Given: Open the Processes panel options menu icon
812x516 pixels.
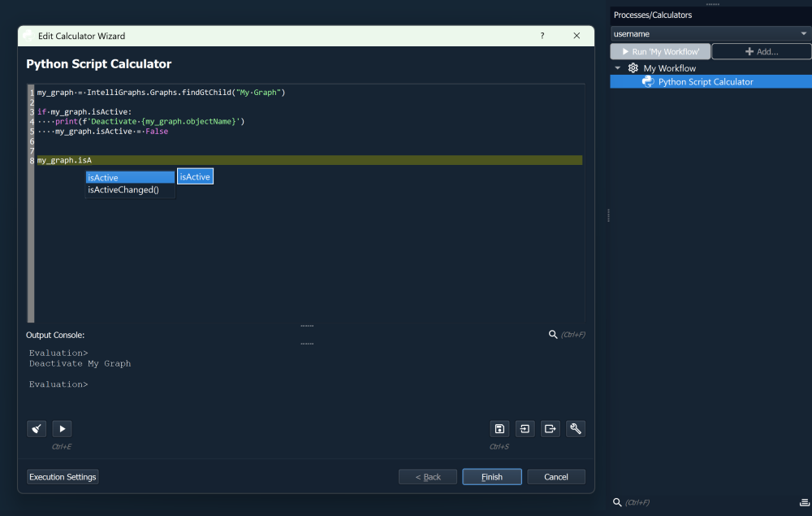Looking at the screenshot, I should point(804,502).
